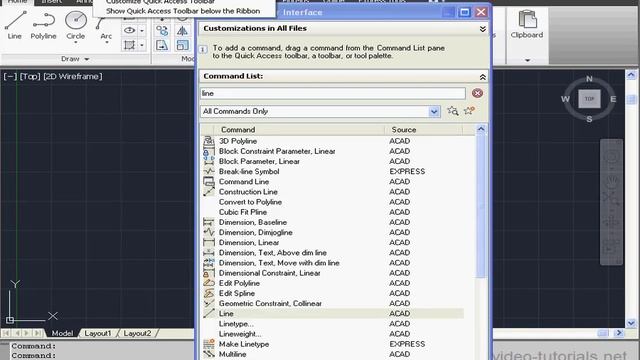The image size is (640, 360).
Task: Select the Linetype... command row
Action: pos(333,324)
